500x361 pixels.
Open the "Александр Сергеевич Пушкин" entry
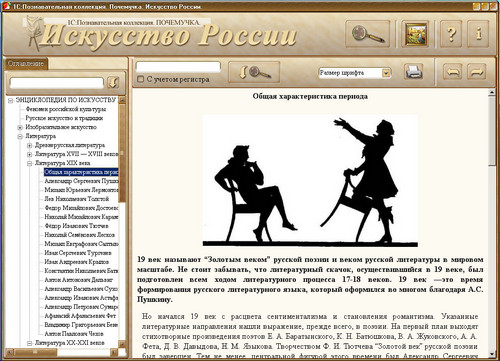tap(82, 181)
